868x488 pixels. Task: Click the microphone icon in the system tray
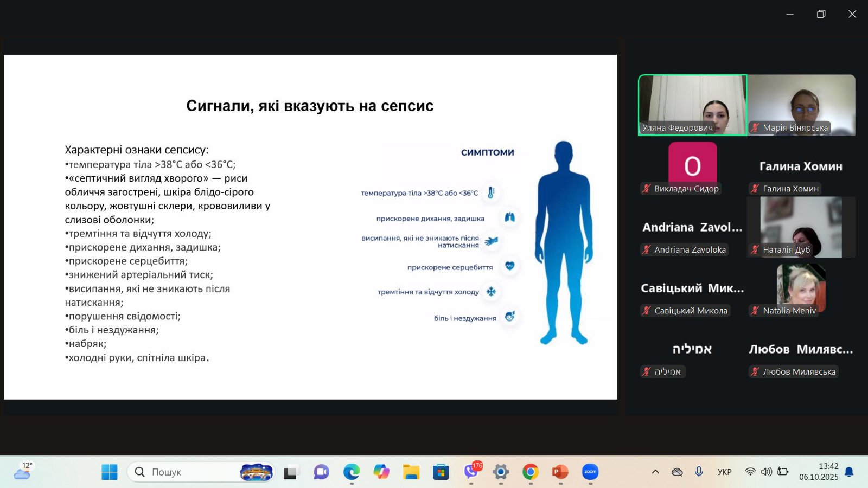[x=699, y=472]
